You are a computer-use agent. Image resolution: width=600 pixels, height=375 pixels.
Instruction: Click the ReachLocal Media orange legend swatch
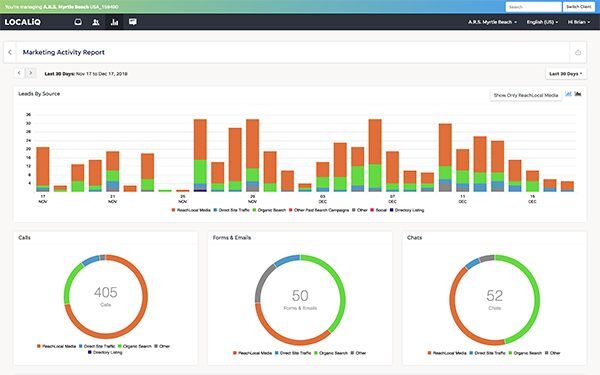coord(173,210)
